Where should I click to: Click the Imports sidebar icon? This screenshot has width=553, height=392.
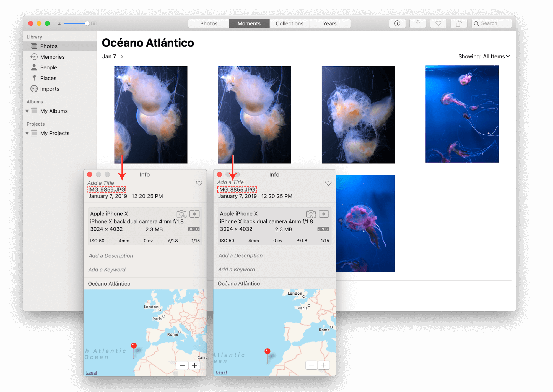click(x=34, y=89)
